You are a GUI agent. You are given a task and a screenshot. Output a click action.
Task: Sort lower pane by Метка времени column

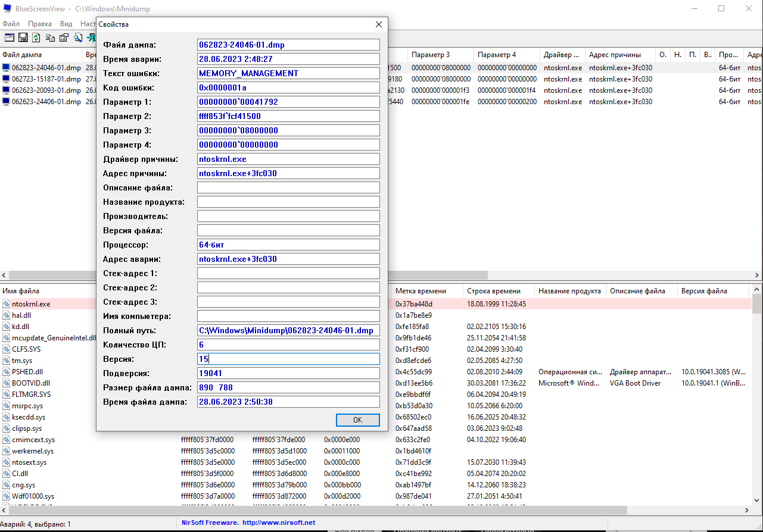[x=428, y=291]
